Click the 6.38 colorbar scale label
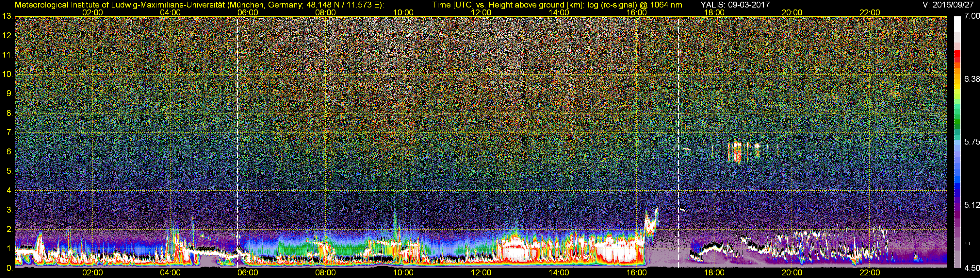 coord(972,79)
